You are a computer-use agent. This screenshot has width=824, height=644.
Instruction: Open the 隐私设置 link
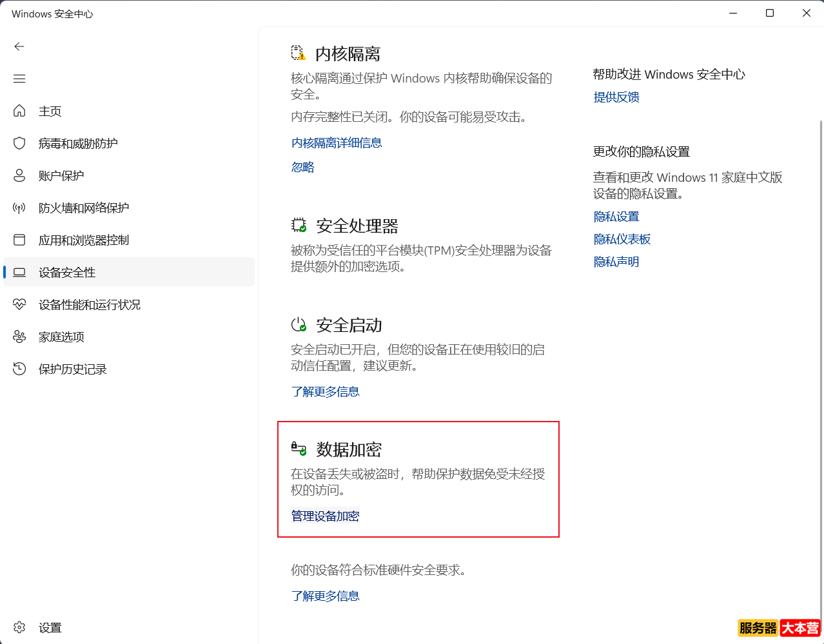(616, 217)
